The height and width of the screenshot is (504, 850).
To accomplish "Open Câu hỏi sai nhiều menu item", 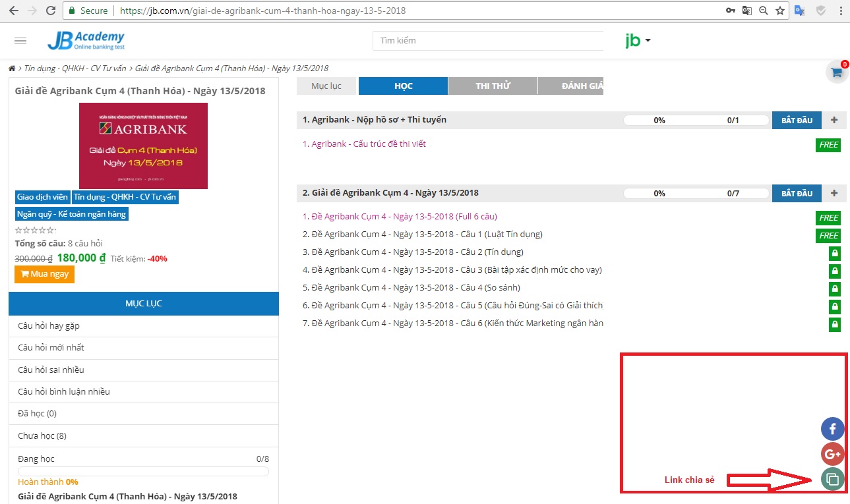I will click(144, 370).
